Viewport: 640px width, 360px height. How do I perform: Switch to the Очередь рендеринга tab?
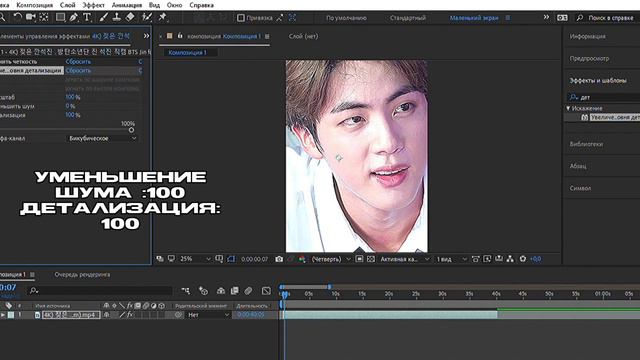point(82,274)
